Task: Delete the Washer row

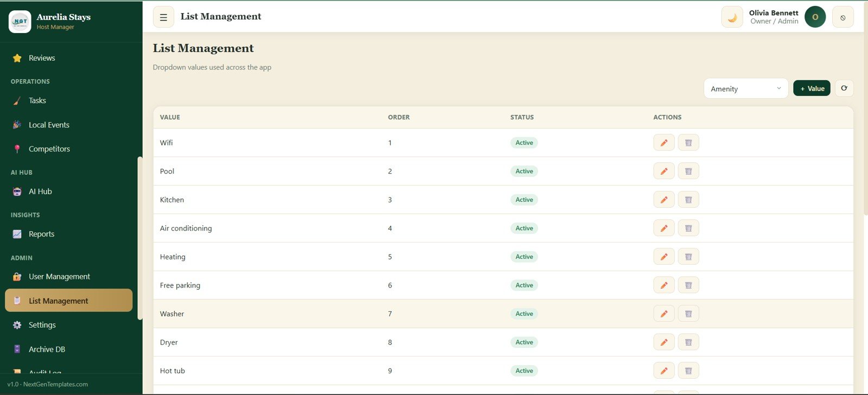Action: coord(688,314)
